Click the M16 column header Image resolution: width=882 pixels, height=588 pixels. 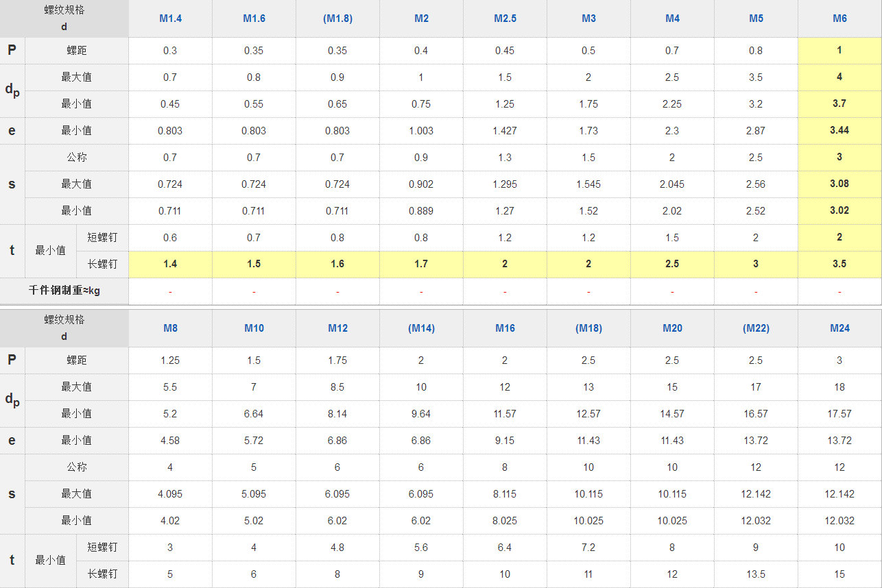click(x=505, y=328)
